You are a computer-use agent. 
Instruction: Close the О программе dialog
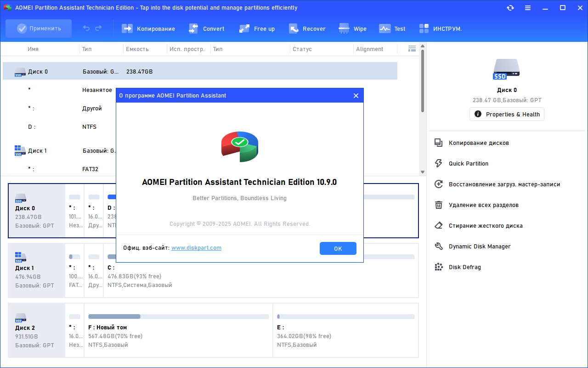[x=356, y=96]
